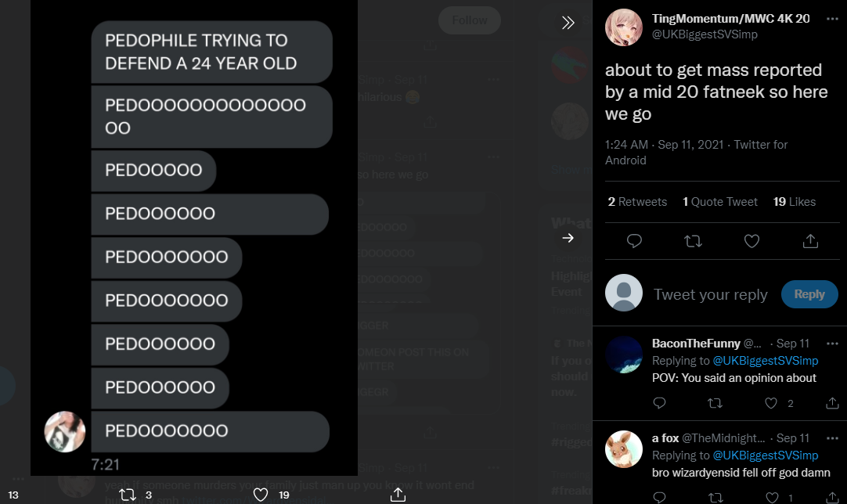The width and height of the screenshot is (847, 504).
Task: Go to next image with arrow
Action: 568,238
